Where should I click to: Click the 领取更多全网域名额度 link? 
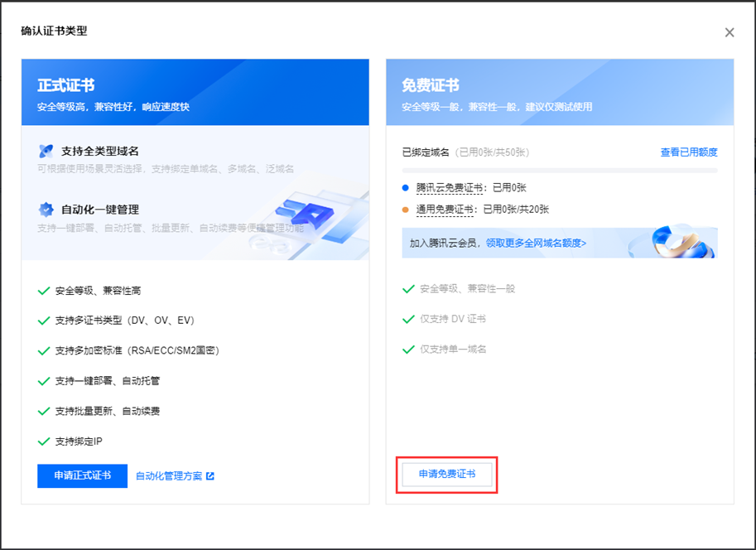[536, 244]
